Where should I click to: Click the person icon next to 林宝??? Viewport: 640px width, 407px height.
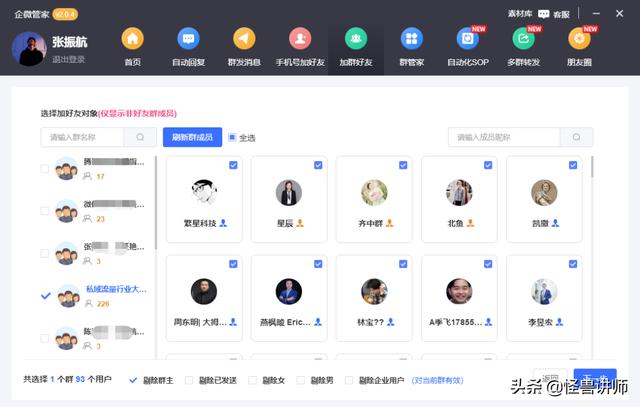click(x=391, y=322)
